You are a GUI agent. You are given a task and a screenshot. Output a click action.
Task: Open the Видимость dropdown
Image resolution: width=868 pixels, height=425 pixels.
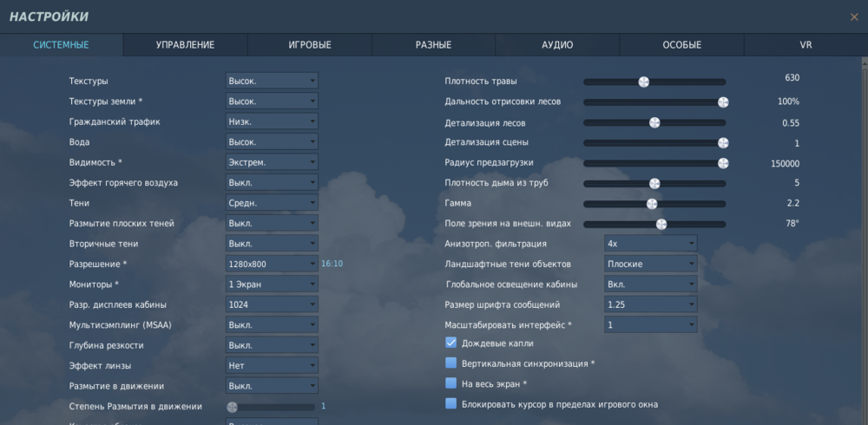pos(272,163)
